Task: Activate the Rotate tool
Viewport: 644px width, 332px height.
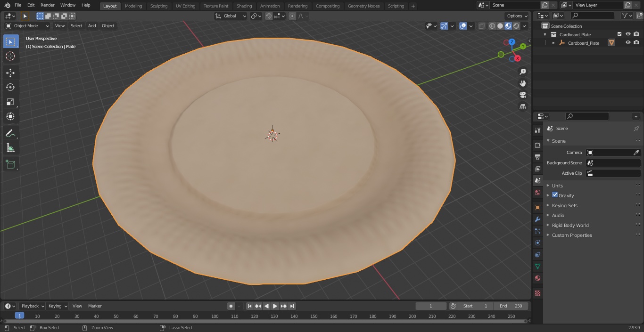Action: pyautogui.click(x=10, y=87)
